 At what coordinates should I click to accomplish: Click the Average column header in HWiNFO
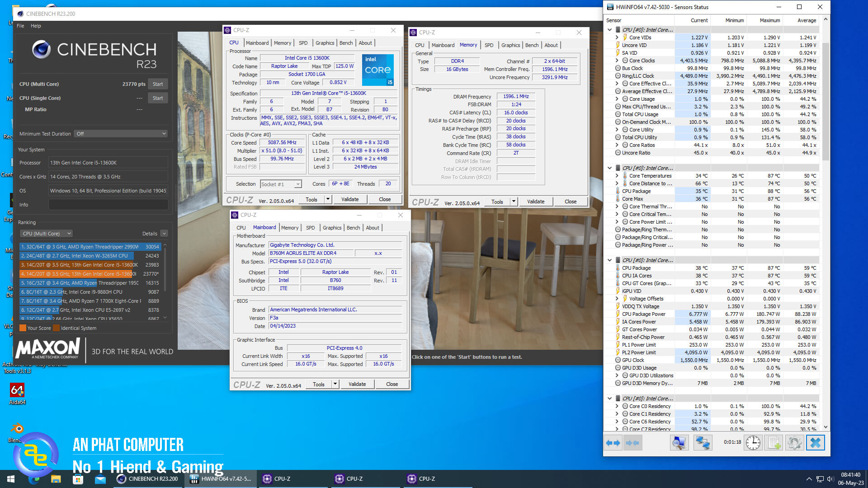tap(801, 20)
